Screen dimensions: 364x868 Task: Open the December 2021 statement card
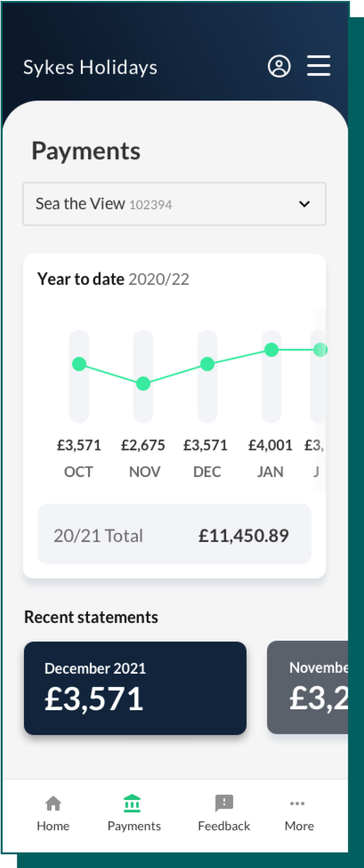pyautogui.click(x=135, y=688)
